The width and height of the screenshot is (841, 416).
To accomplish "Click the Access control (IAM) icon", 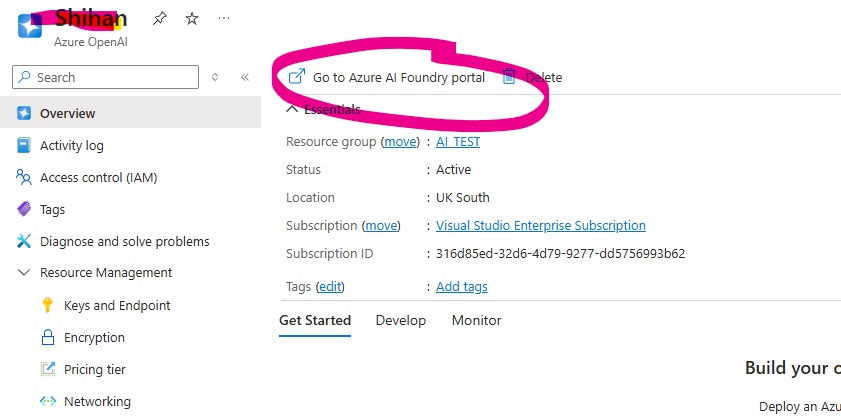I will coord(24,177).
